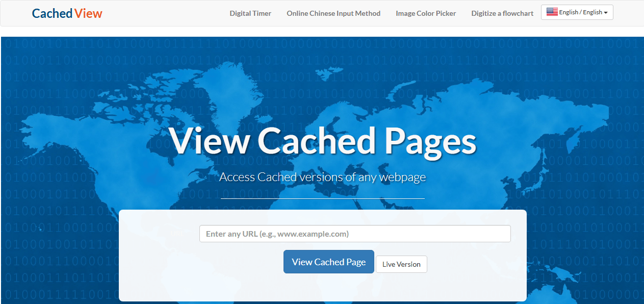Open Online Chinese Input Method link
This screenshot has height=304, width=644.
pyautogui.click(x=333, y=13)
